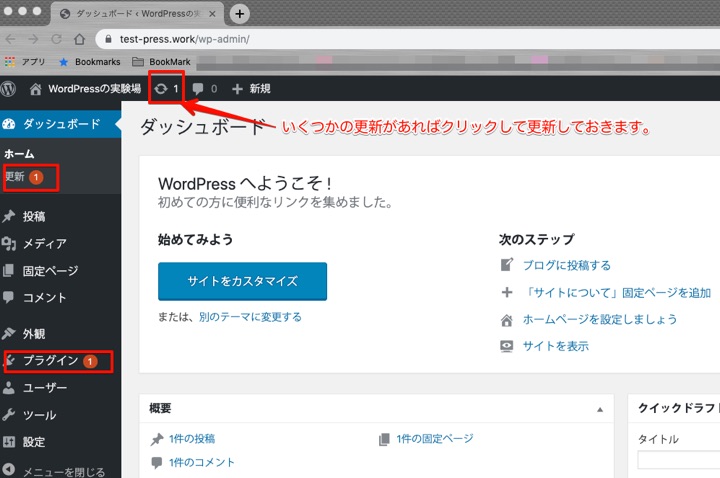
Task: Click the house icon beside ホームページを設定しましょう
Action: [x=506, y=320]
